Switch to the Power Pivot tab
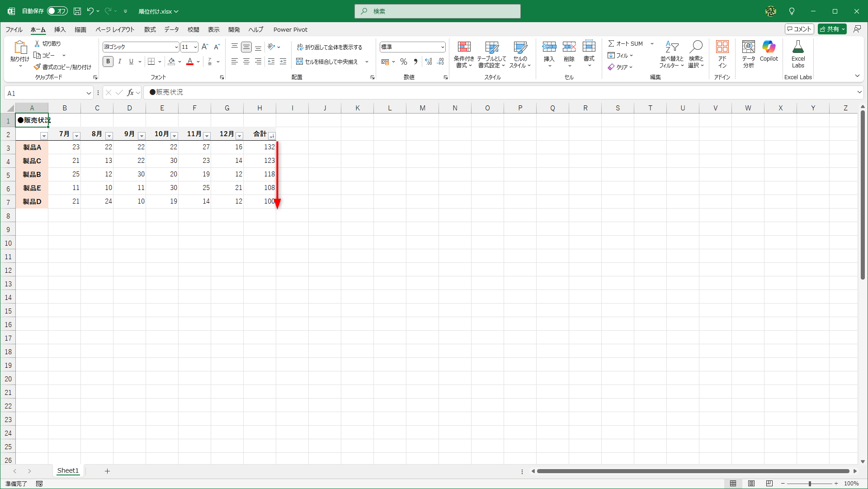The image size is (868, 489). (290, 29)
